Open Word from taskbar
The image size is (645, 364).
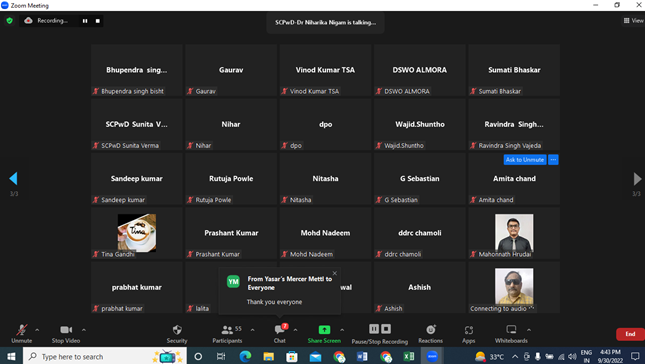[x=362, y=357]
